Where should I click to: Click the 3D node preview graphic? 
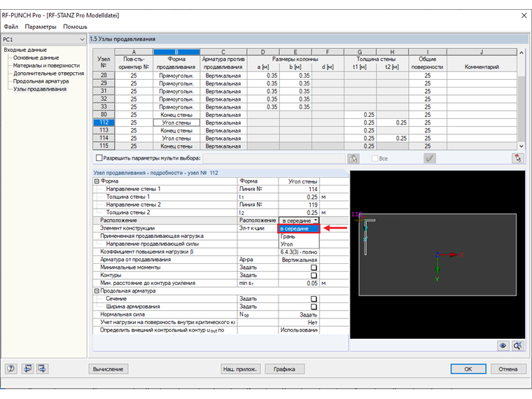[437, 255]
